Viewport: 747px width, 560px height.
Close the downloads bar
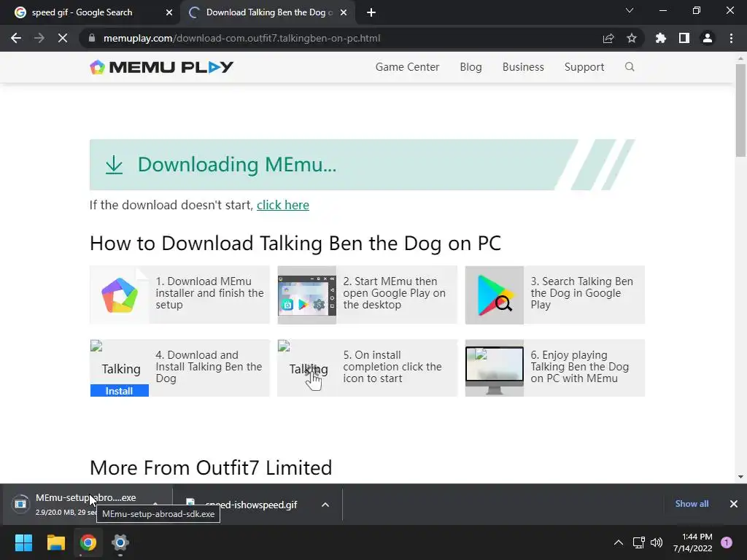[734, 504]
